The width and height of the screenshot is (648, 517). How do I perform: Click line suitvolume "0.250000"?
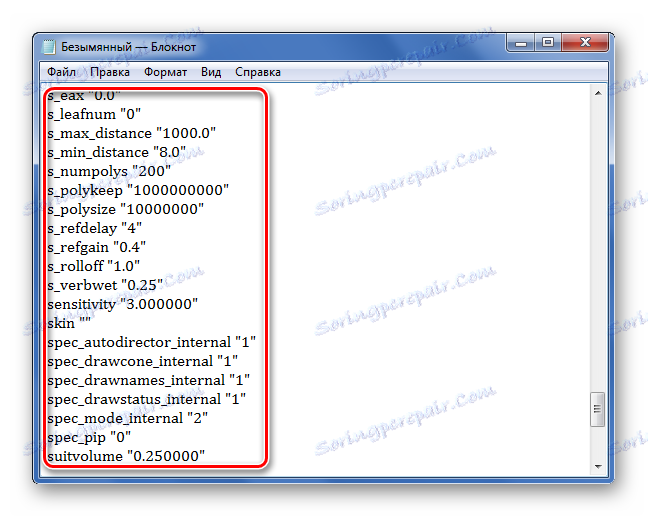[x=126, y=457]
